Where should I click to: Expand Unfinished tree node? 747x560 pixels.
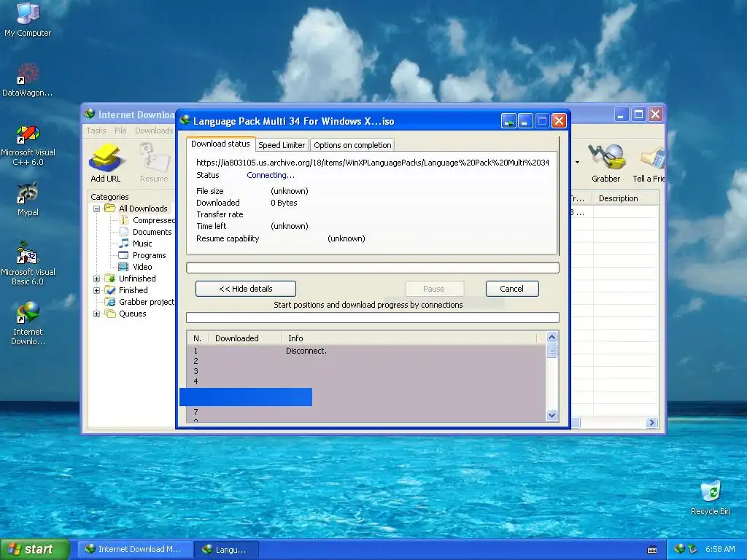(97, 279)
